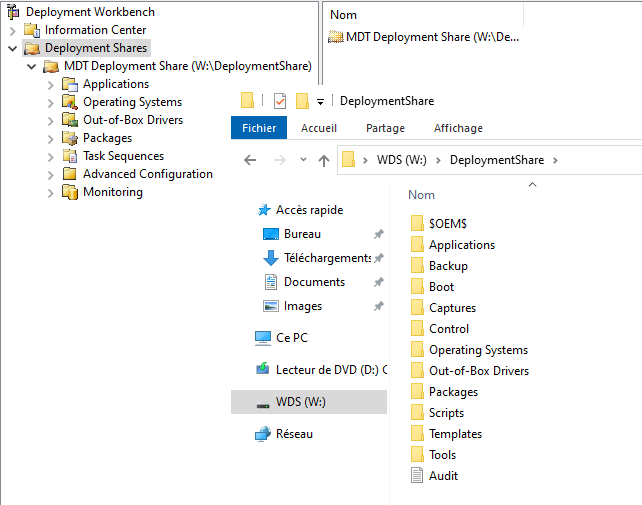Click the Réseau network icon

[263, 434]
